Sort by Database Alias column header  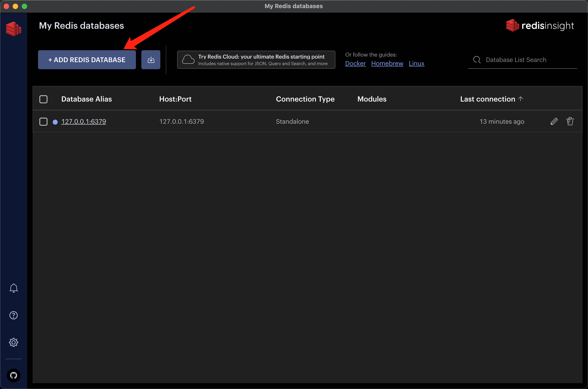coord(86,99)
